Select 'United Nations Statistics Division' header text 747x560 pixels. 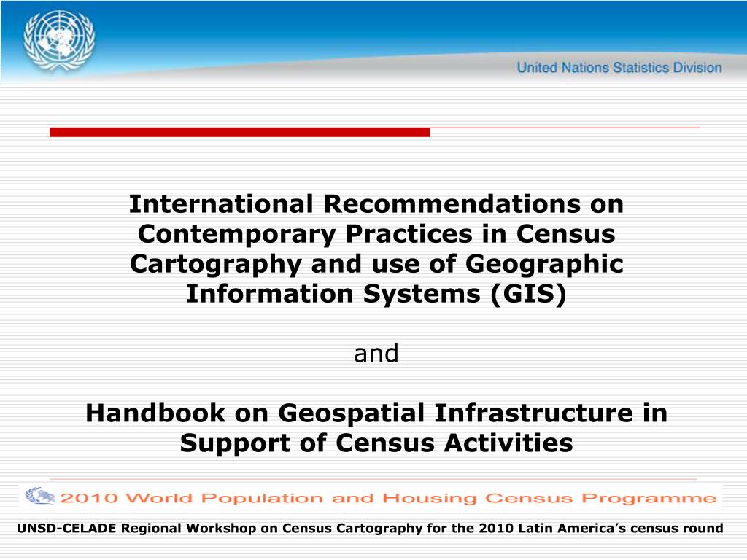click(619, 68)
